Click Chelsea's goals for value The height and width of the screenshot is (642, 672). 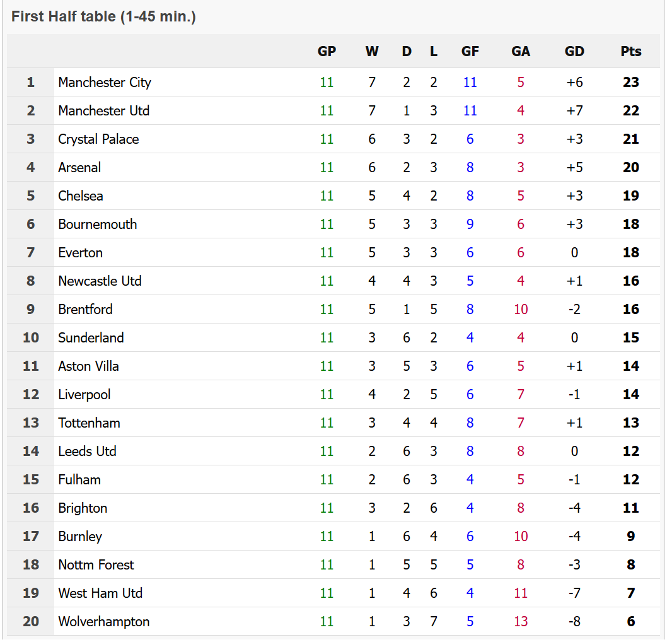[470, 196]
